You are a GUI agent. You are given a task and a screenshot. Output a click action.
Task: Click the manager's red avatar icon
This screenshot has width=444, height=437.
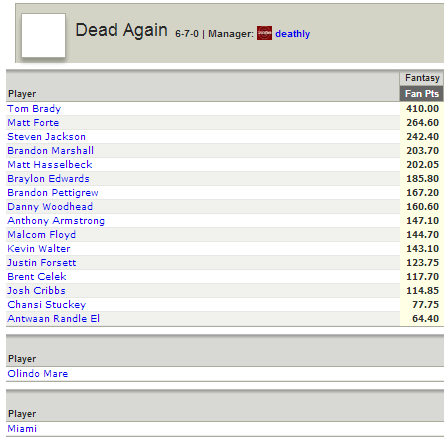point(264,33)
